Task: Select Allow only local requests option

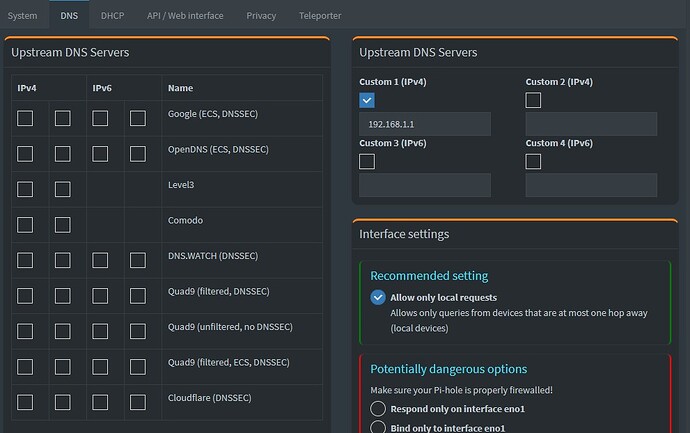Action: 377,297
